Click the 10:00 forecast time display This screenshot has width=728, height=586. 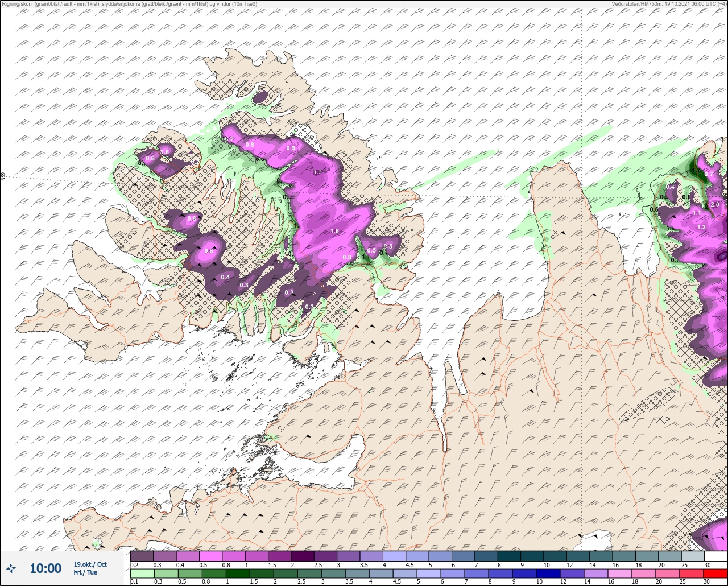click(x=45, y=568)
